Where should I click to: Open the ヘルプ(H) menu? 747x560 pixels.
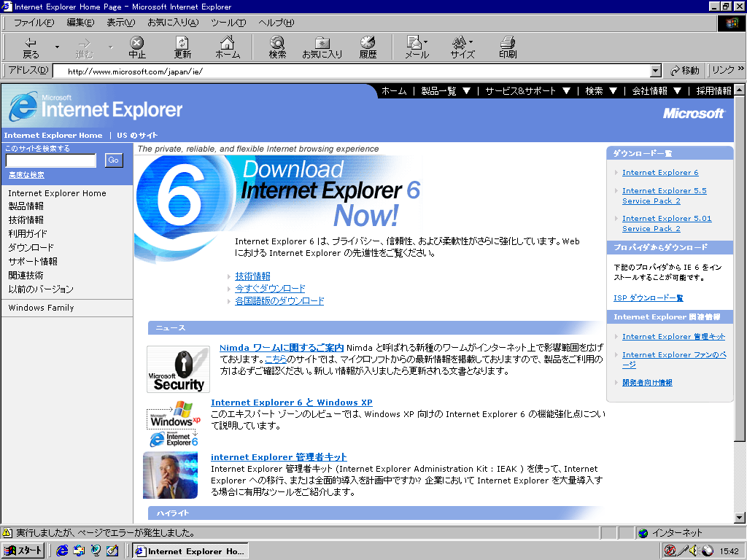(x=276, y=23)
